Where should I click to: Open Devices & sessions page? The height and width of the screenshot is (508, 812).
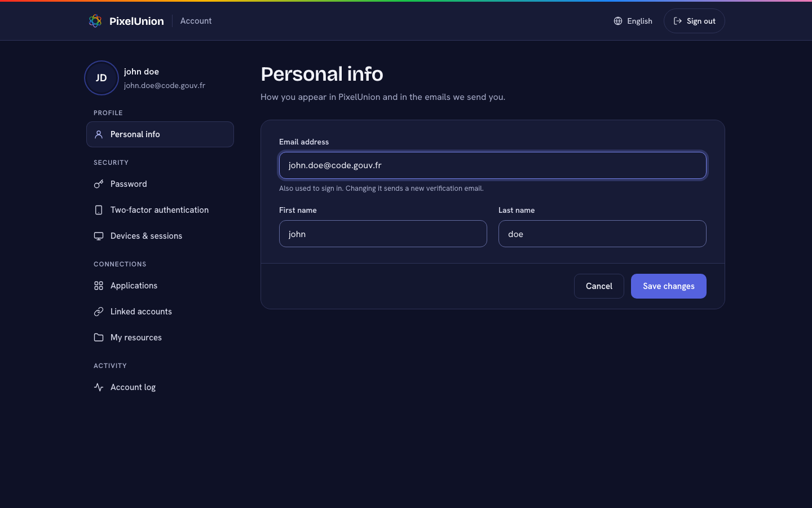pos(160,236)
